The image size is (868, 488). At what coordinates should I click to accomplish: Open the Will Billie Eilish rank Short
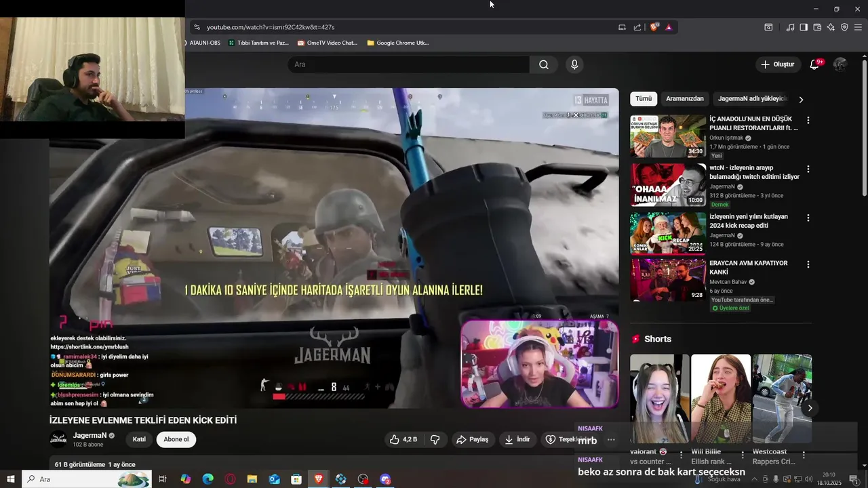[x=720, y=399]
